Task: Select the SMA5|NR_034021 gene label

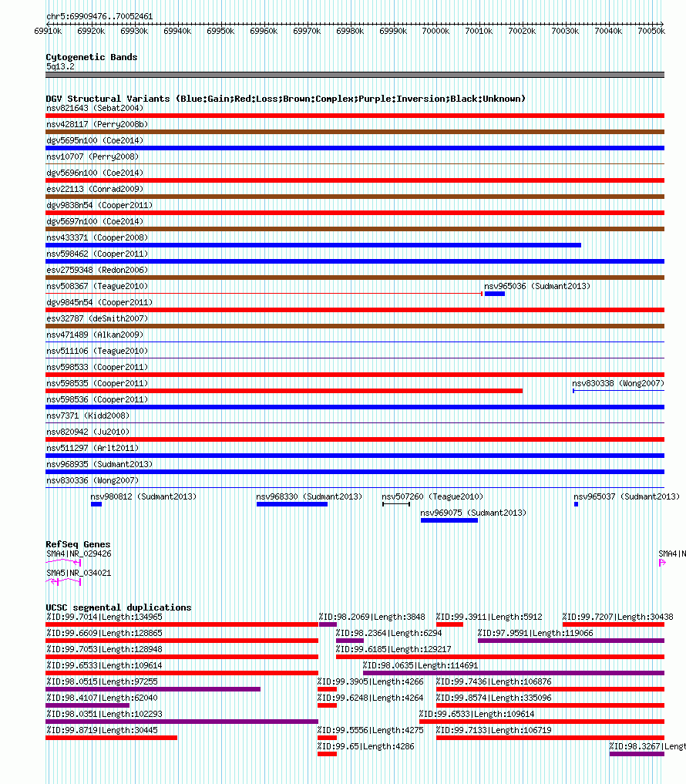Action: tap(79, 573)
